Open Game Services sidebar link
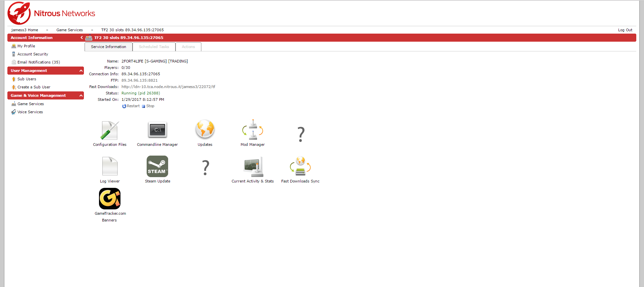The width and height of the screenshot is (644, 287). pos(31,104)
